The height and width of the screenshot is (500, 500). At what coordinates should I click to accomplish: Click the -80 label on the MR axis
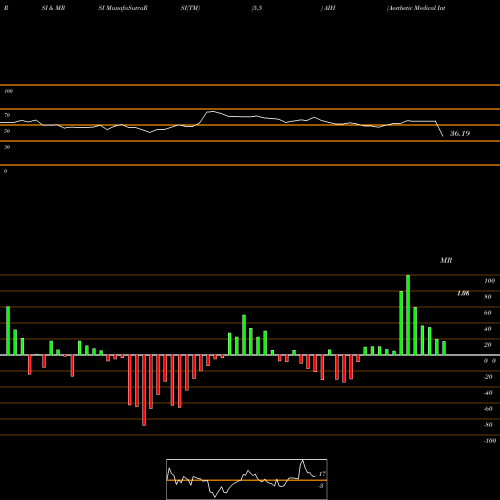[x=488, y=425]
